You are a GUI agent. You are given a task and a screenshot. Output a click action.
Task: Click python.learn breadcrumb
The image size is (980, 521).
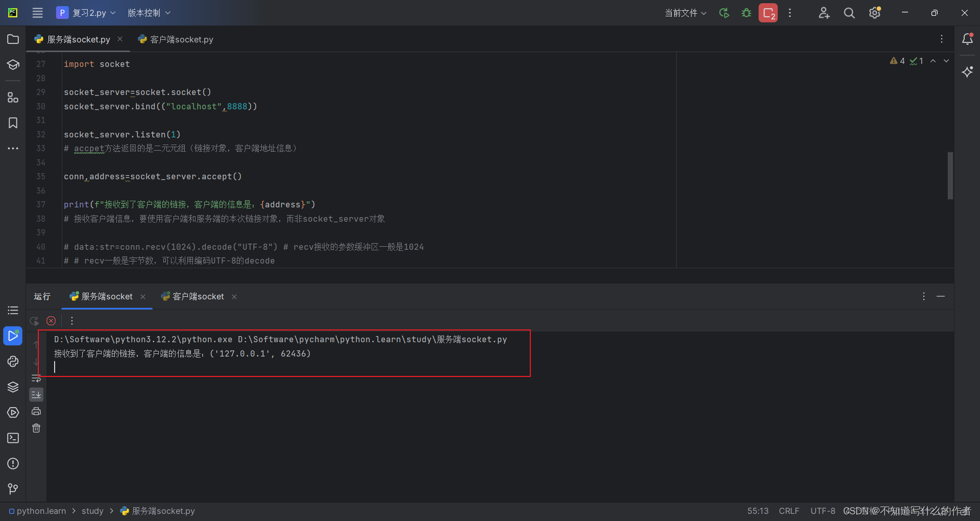click(38, 511)
